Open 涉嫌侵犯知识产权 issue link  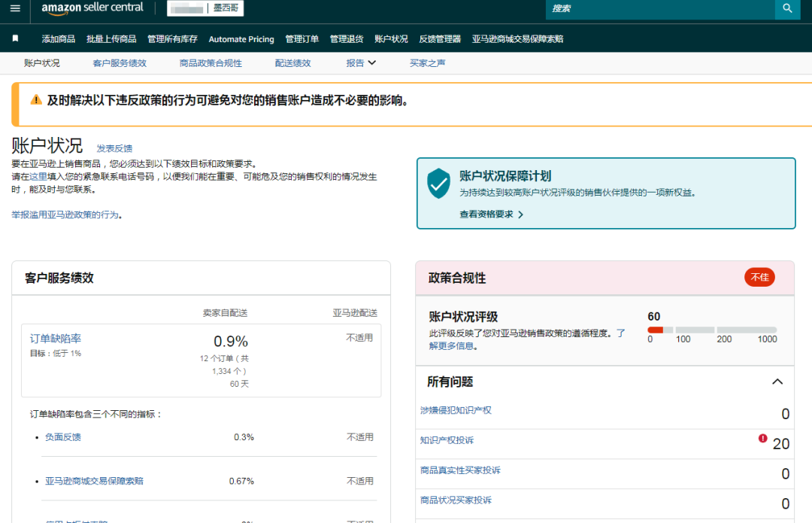456,410
